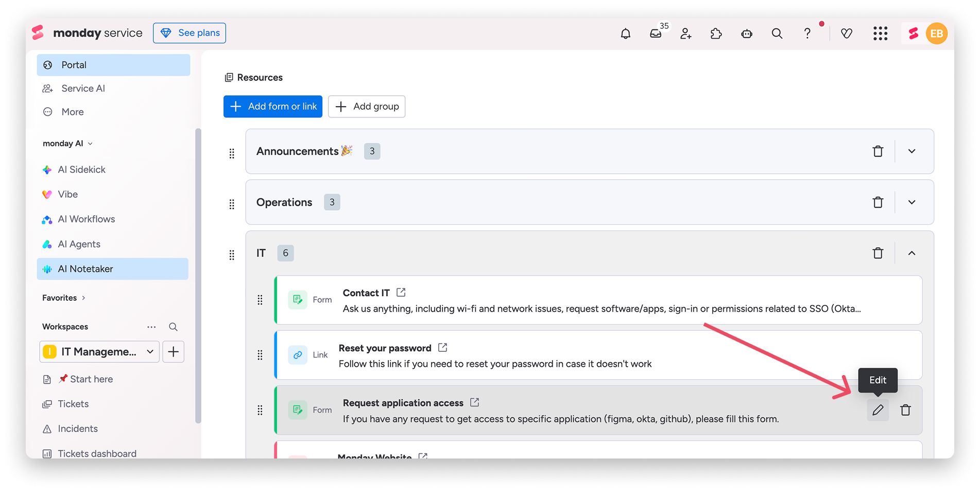Screen dimensions: 980x492
Task: Click the sidebar vertical scrollbar
Action: (x=198, y=276)
